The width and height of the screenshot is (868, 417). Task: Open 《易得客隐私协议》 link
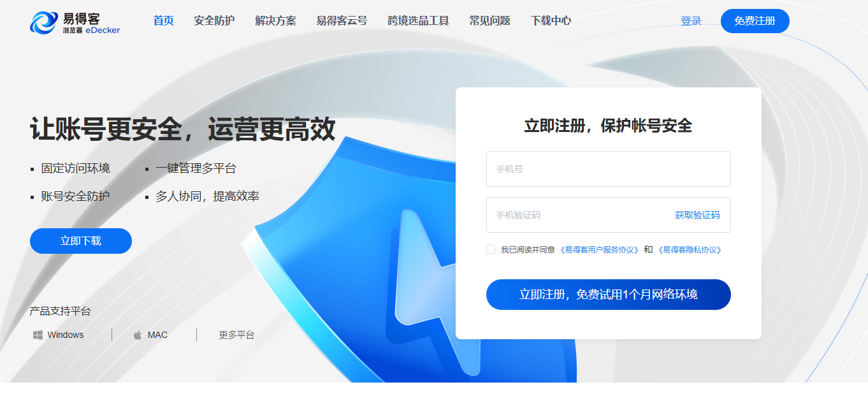coord(690,250)
